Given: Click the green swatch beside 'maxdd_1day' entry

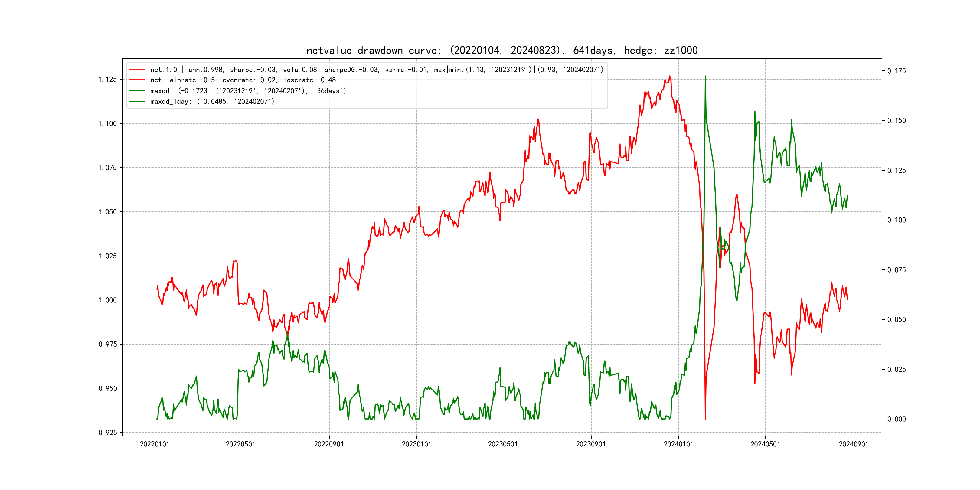Looking at the screenshot, I should point(137,102).
